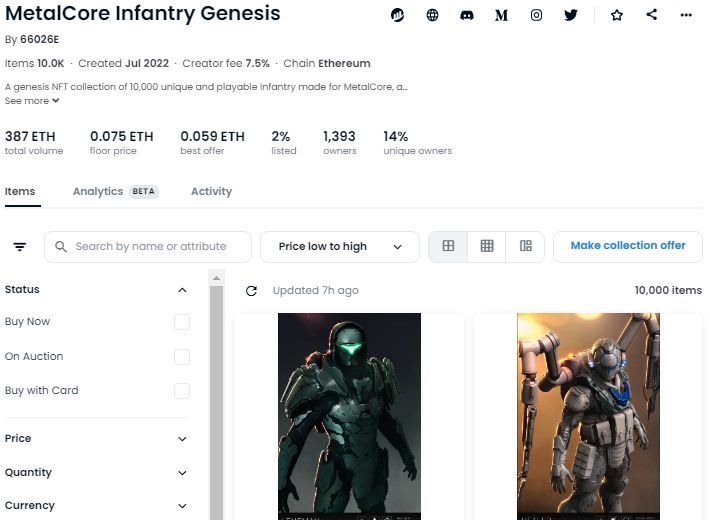Viewport: 710px width, 520px height.
Task: Open the more options ellipsis menu
Action: [x=686, y=15]
